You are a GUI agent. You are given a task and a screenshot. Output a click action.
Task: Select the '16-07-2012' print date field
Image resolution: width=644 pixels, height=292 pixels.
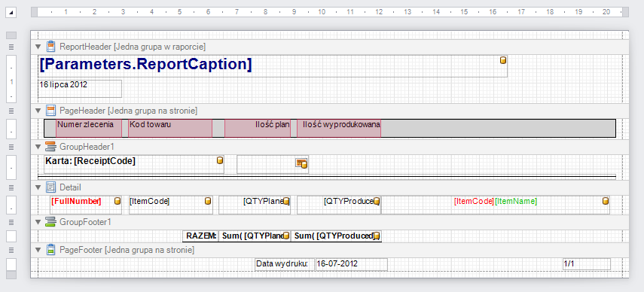(x=352, y=264)
